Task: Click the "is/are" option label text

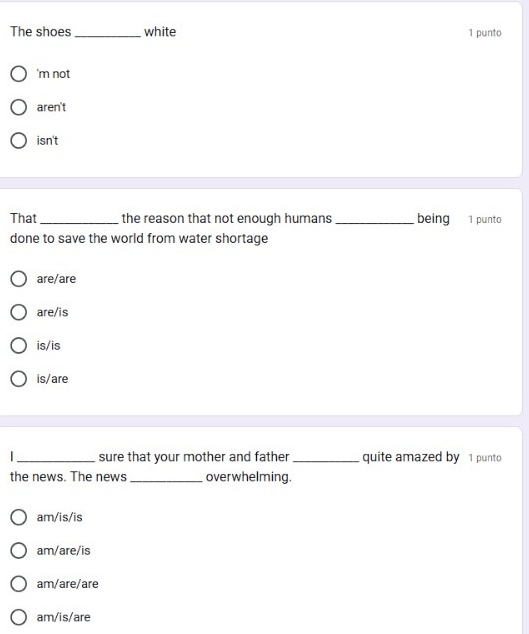Action: (52, 379)
